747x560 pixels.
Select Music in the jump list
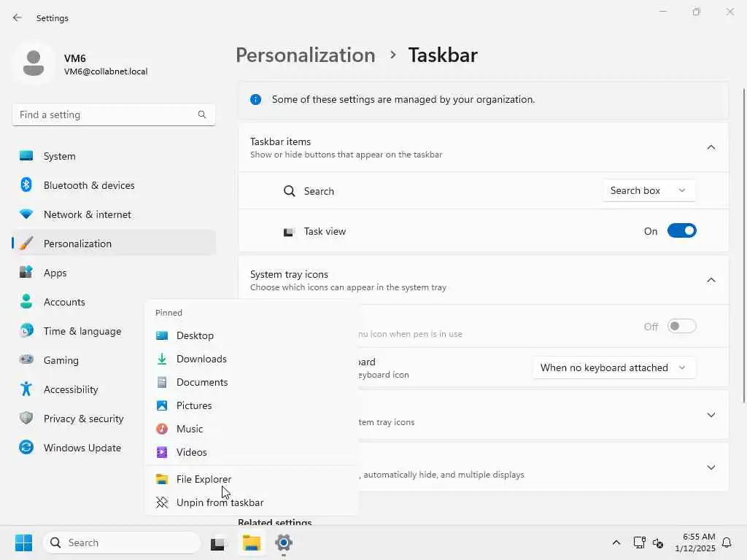point(251,429)
